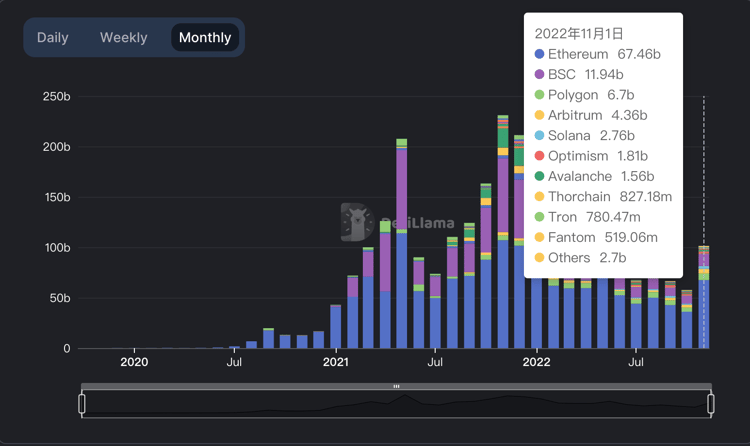This screenshot has height=446, width=750.
Task: Click the BSC purple legend dot
Action: (x=539, y=74)
